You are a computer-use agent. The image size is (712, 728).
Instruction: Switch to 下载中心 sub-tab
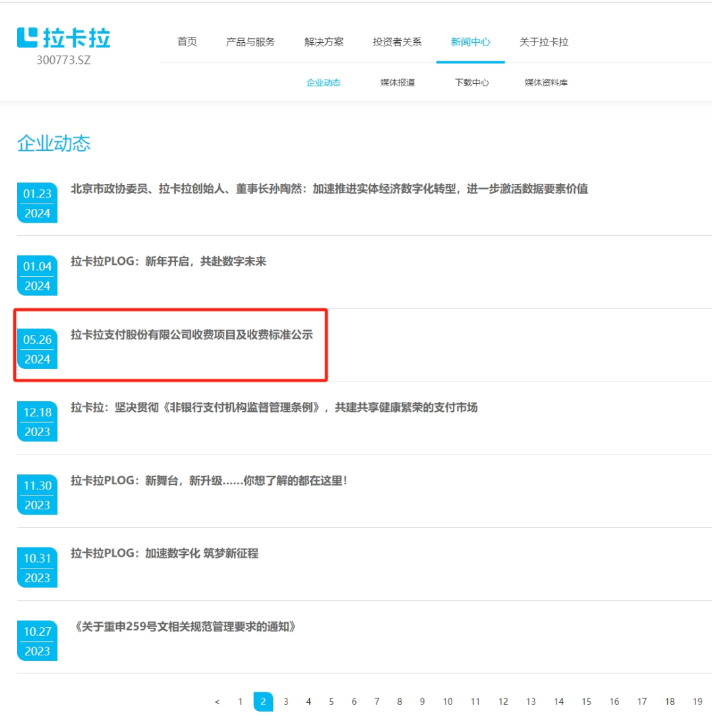(x=472, y=82)
